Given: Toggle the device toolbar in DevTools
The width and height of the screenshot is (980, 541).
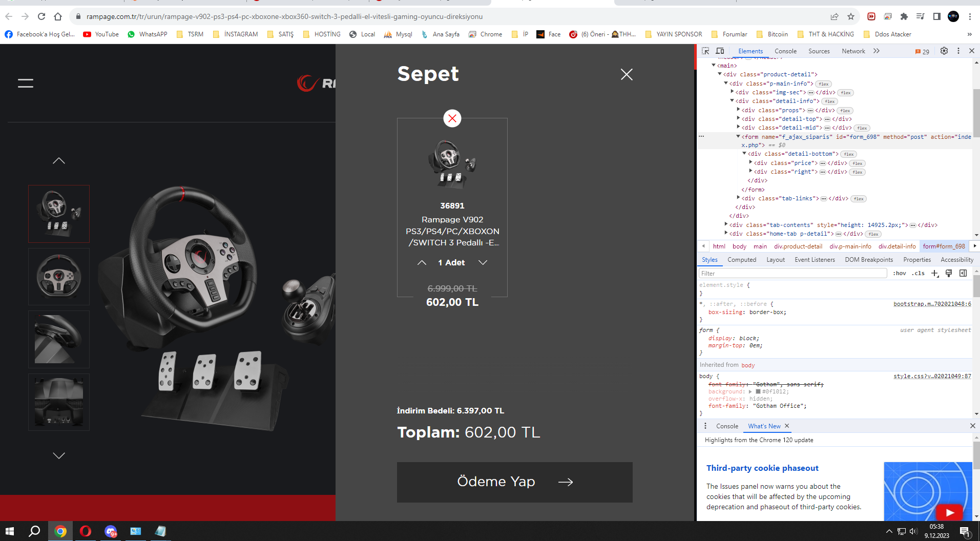Looking at the screenshot, I should (720, 51).
